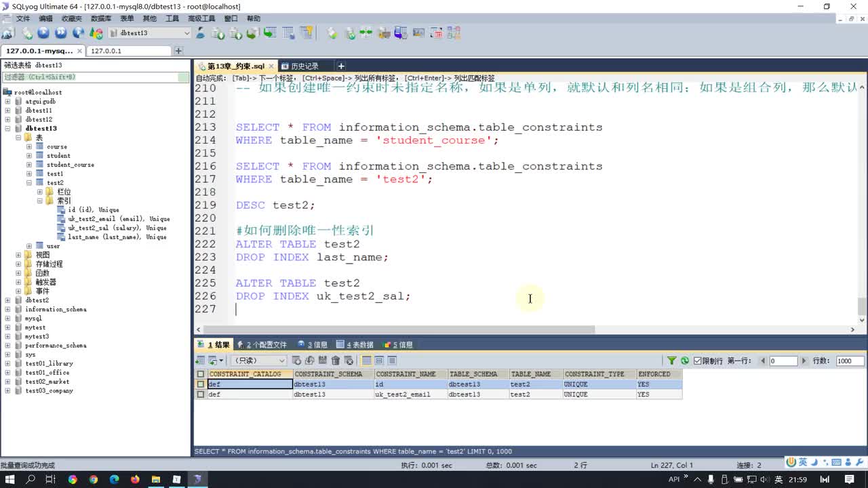
Task: Click the CONSTRAINT_TYPE column header
Action: pyautogui.click(x=599, y=374)
